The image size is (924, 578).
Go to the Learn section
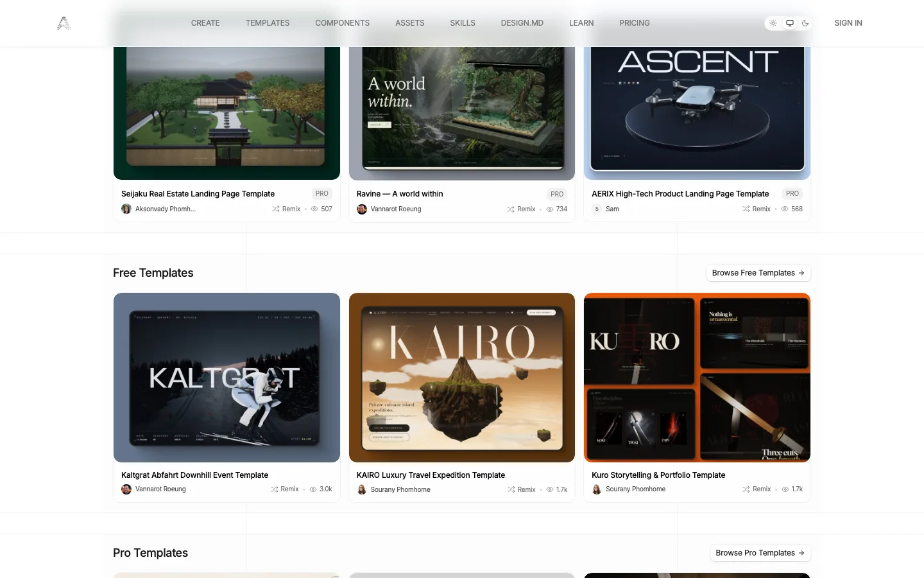(x=581, y=23)
